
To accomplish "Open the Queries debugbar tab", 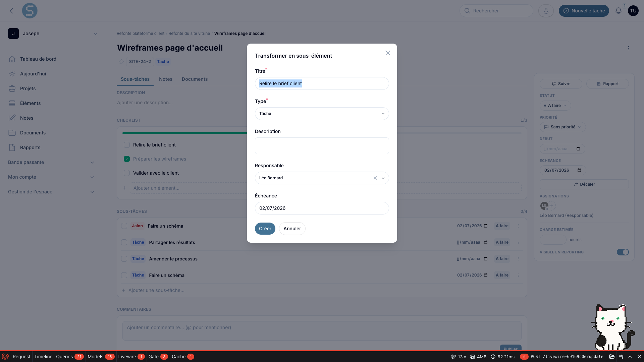I will point(69,357).
